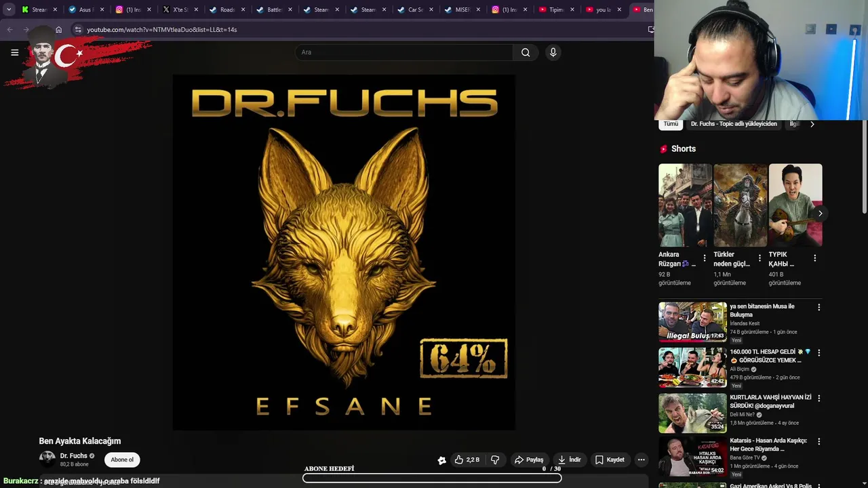Close the 'you la' YouTube tab

click(619, 9)
